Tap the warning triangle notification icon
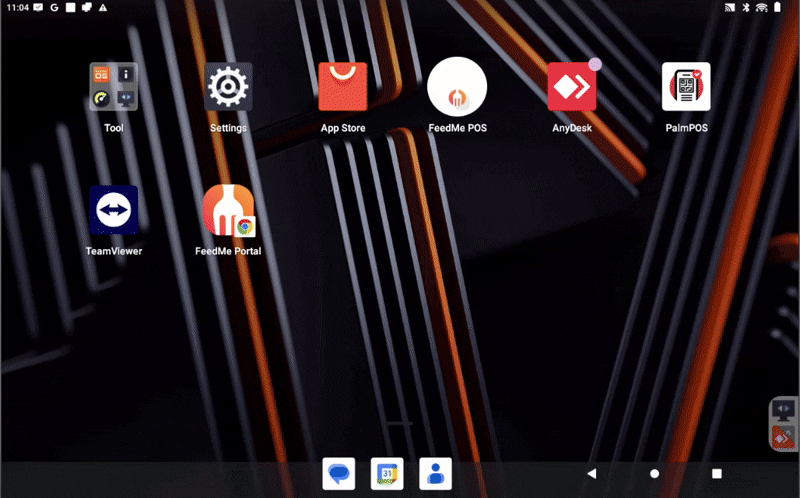Screen dimensions: 800x498 [x=102, y=7]
